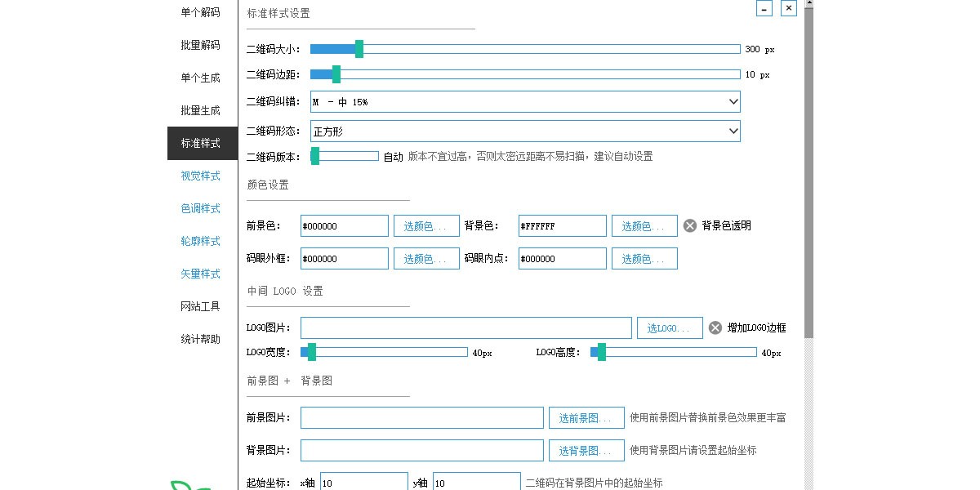Viewport: 980px width, 490px height.
Task: Toggle 背景色透明 off via the X icon
Action: coord(689,225)
